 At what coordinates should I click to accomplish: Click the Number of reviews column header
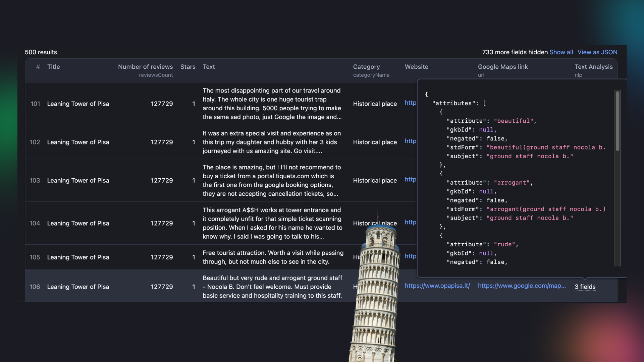click(x=145, y=67)
